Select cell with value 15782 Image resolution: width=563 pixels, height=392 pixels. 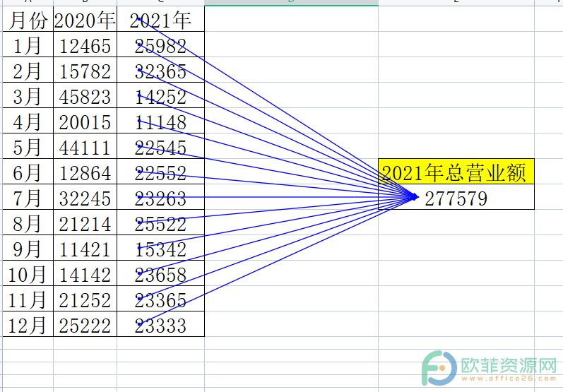pyautogui.click(x=85, y=70)
